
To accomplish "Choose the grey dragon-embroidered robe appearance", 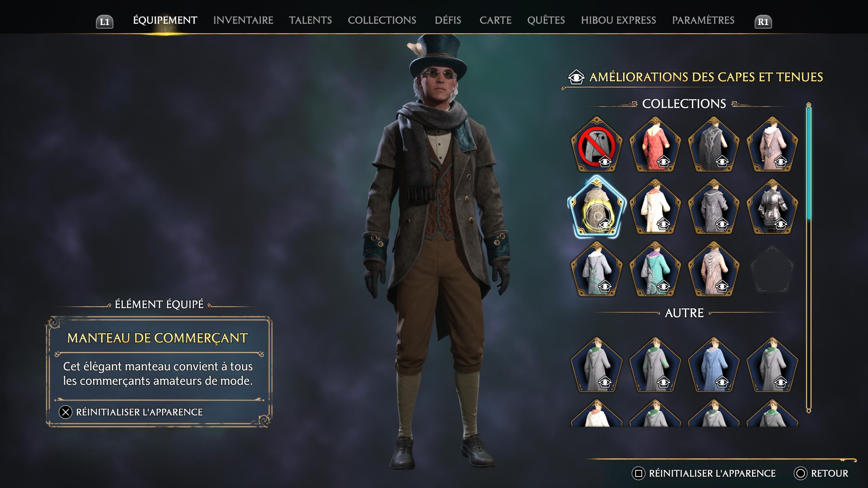I will point(596,269).
